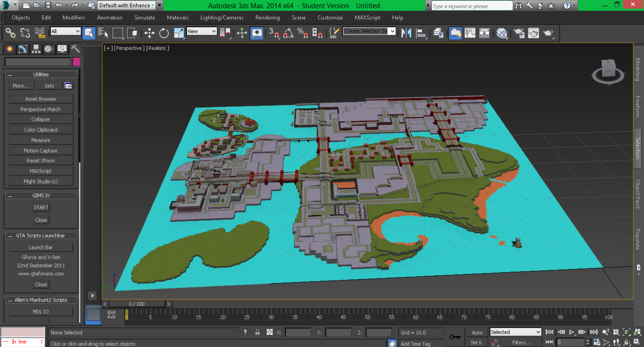
Task: Click the Bind to Space Warp icon
Action: tap(40, 33)
